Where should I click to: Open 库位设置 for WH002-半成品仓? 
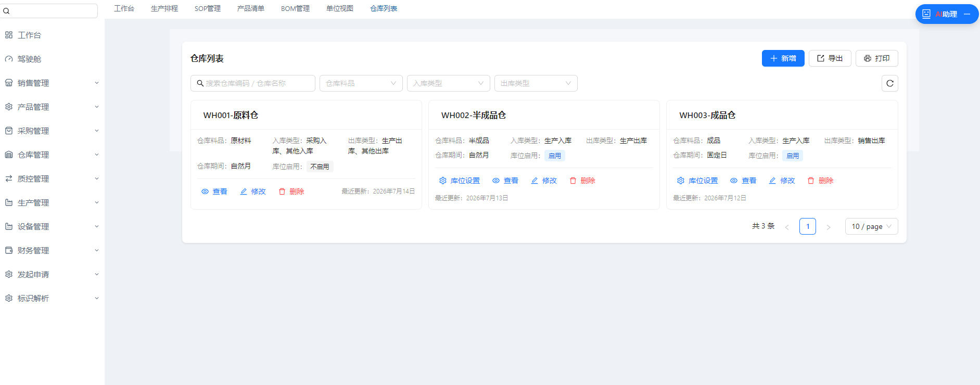coord(460,181)
